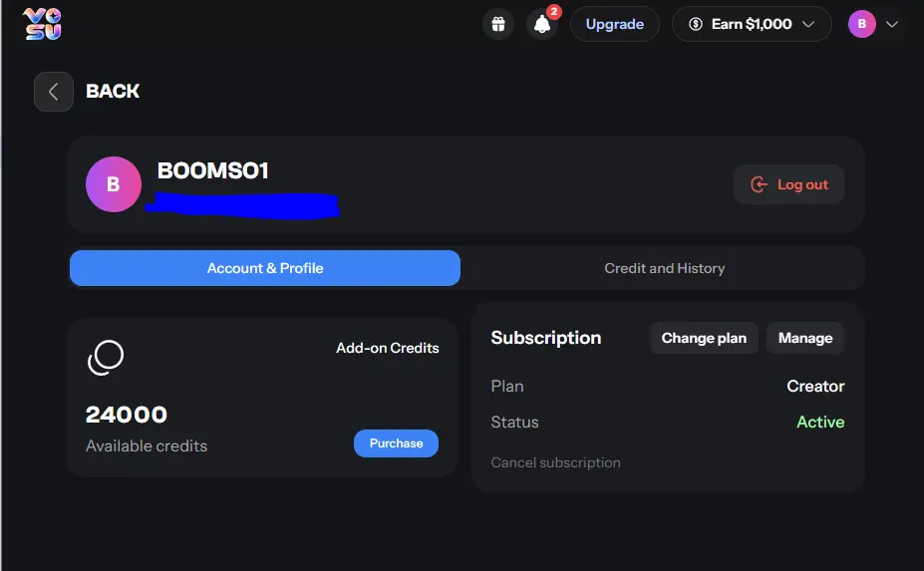
Task: Expand the profile menu chevron
Action: point(892,24)
